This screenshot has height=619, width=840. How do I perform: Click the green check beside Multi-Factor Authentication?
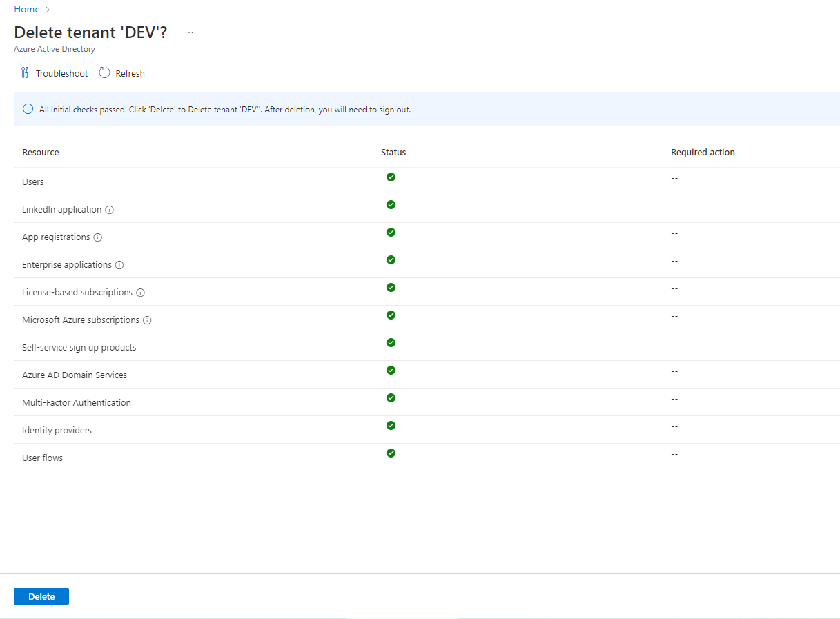click(391, 398)
